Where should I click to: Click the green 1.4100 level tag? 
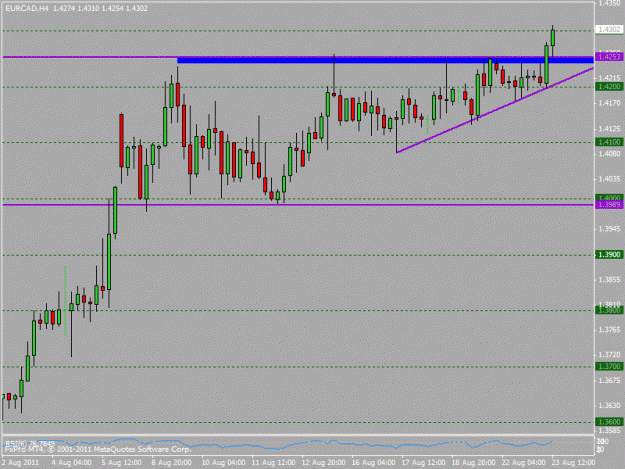609,142
